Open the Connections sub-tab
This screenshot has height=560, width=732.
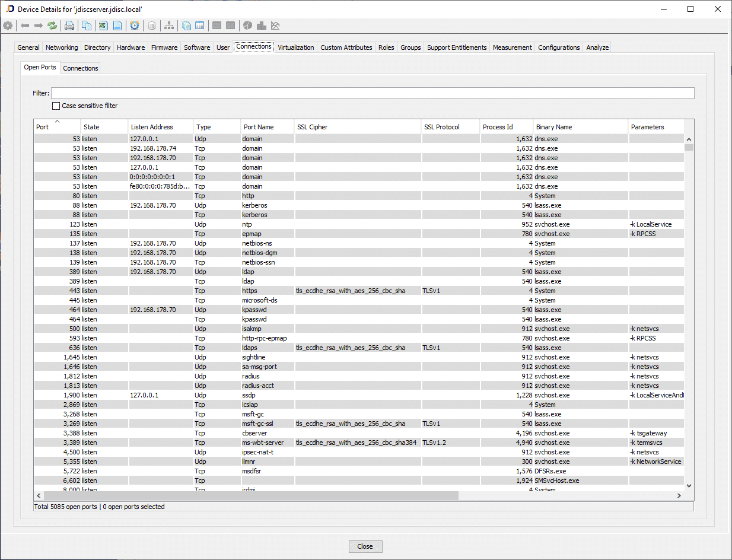(80, 68)
